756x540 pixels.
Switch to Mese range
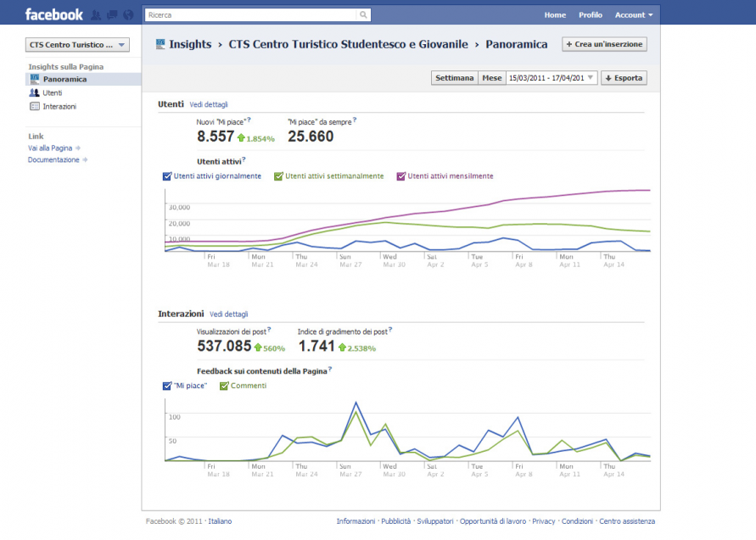pyautogui.click(x=492, y=78)
